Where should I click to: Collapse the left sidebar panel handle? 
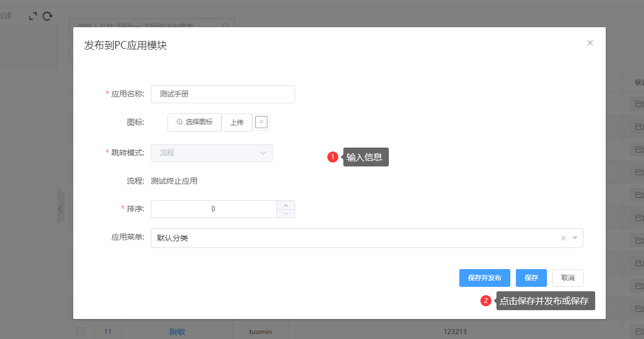click(x=60, y=209)
